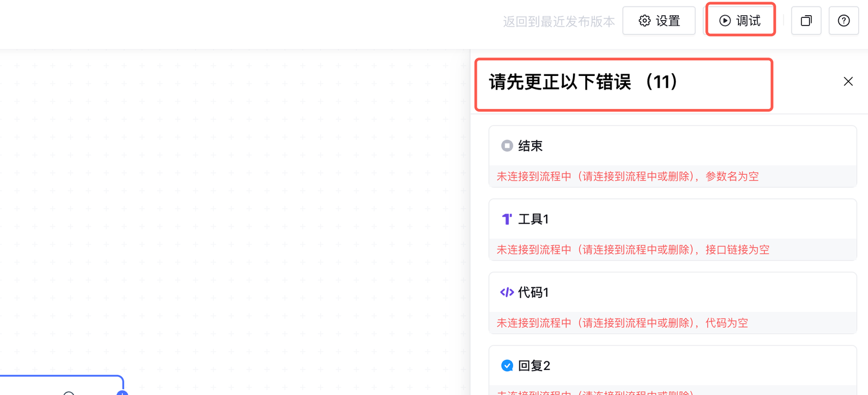Viewport: 868px width, 395px height.
Task: Click the gear icon in the 设置 button
Action: tap(644, 21)
